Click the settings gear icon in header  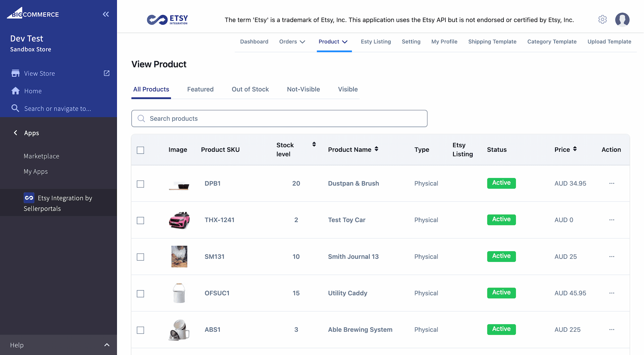[x=602, y=19]
